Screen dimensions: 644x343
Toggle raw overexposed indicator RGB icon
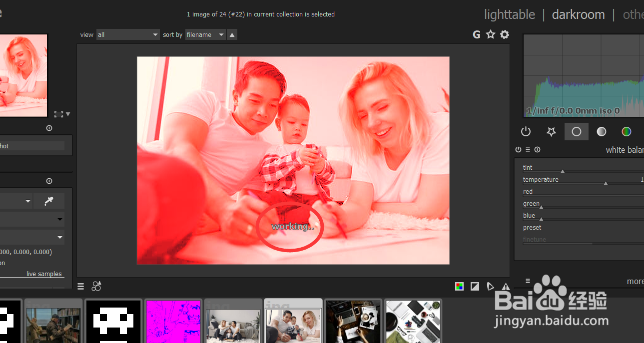click(x=459, y=286)
